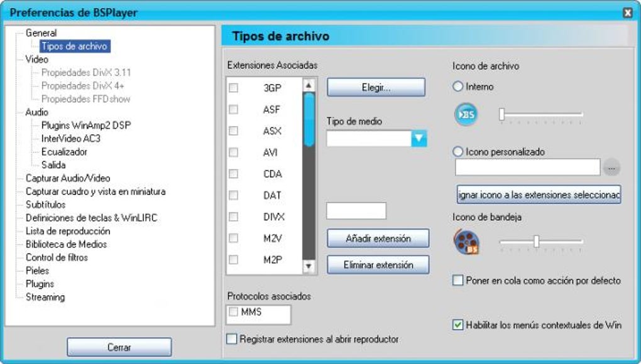Click the extensions list scroll down arrow
This screenshot has height=364, width=641.
point(309,266)
